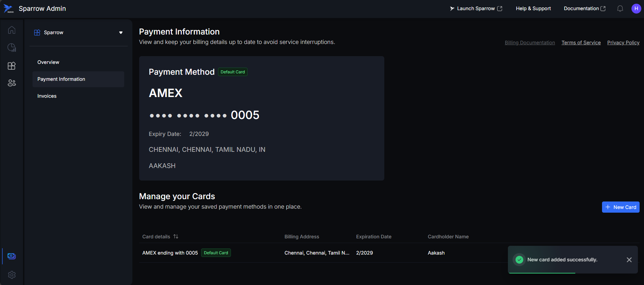Sort by Card details column

tap(176, 237)
